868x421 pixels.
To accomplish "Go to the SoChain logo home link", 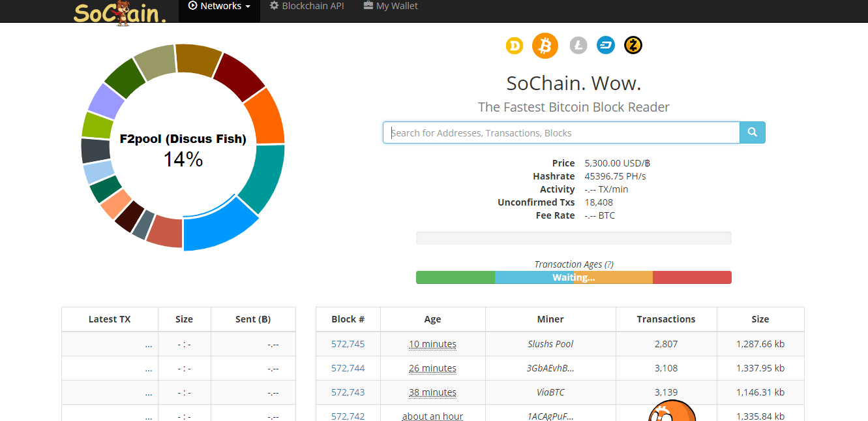I will tap(120, 12).
